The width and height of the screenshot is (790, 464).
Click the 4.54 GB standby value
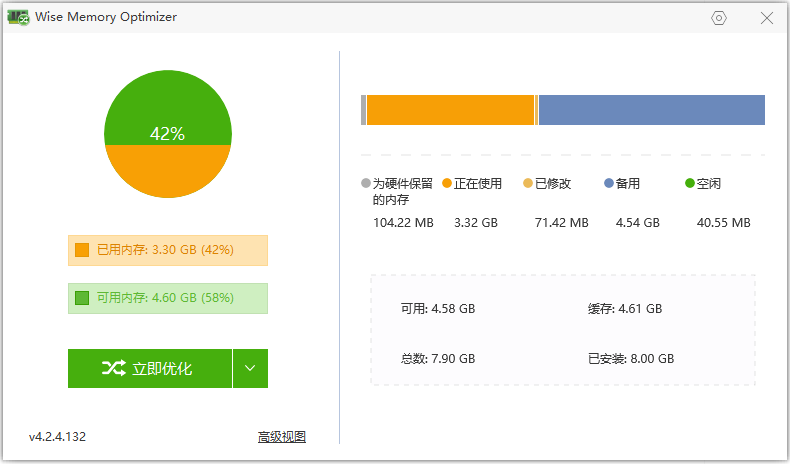637,223
